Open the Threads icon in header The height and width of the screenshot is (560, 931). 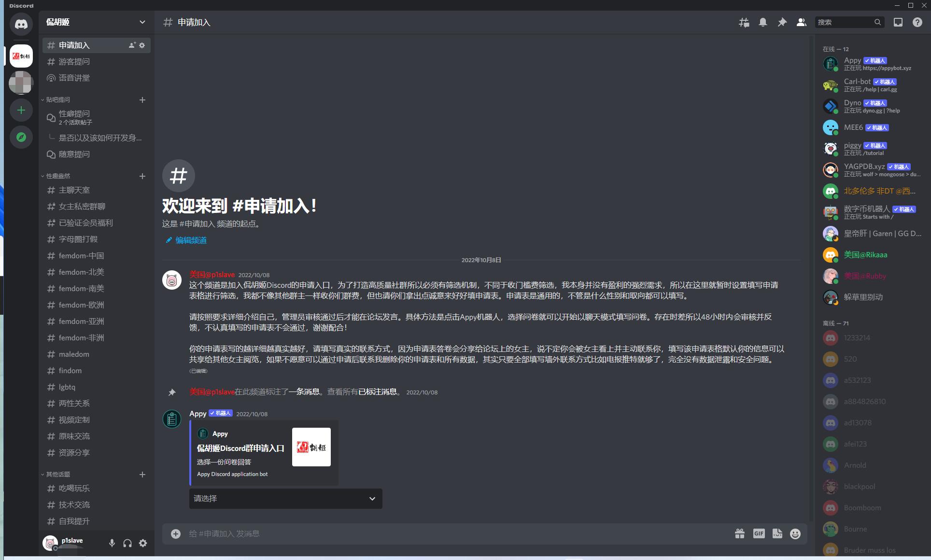tap(744, 22)
